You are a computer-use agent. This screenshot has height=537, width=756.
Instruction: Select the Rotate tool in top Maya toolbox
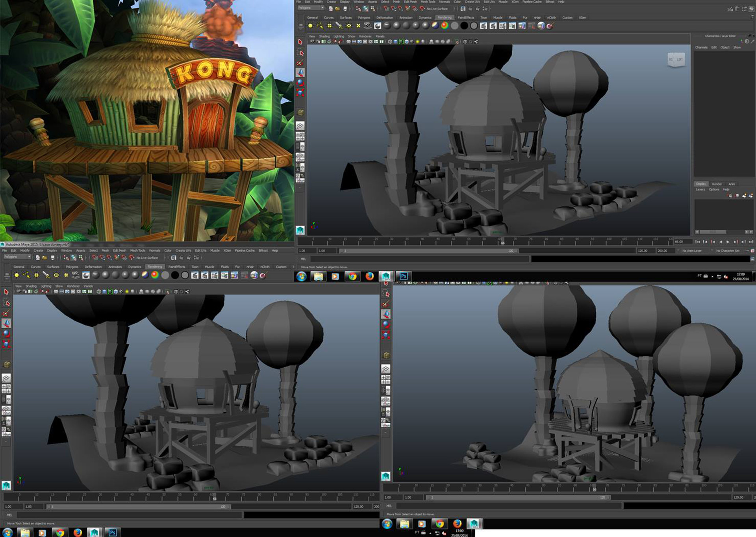click(300, 83)
